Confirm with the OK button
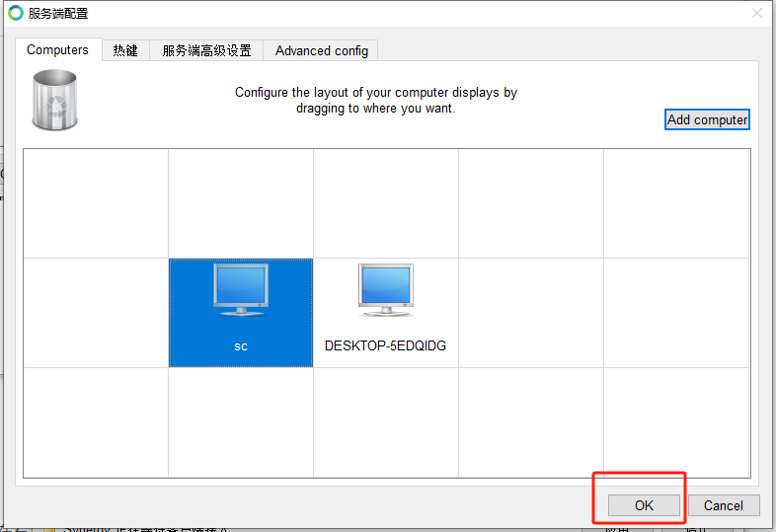The width and height of the screenshot is (776, 532). tap(644, 505)
